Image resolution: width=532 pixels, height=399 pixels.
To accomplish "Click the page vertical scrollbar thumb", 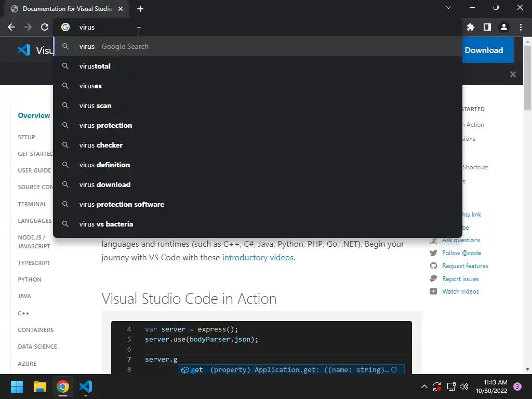I will tap(527, 77).
